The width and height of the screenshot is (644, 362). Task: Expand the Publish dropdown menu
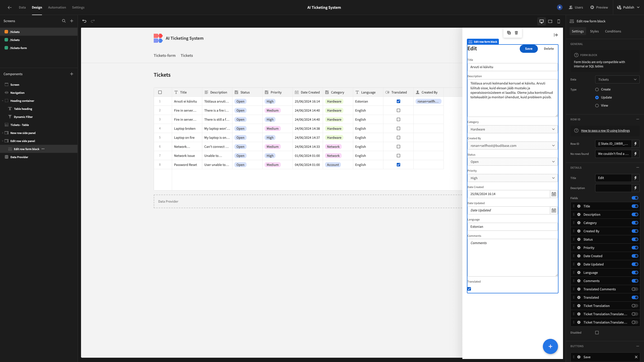click(x=638, y=7)
